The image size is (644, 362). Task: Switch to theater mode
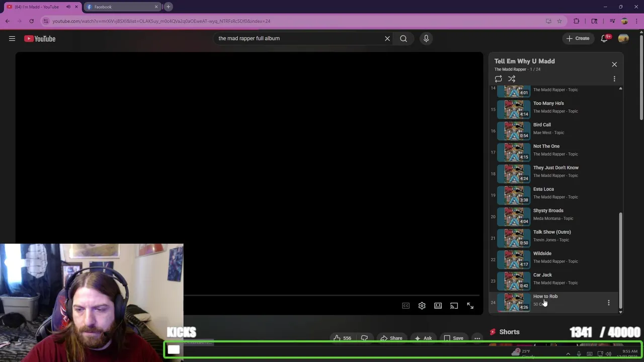click(x=438, y=306)
